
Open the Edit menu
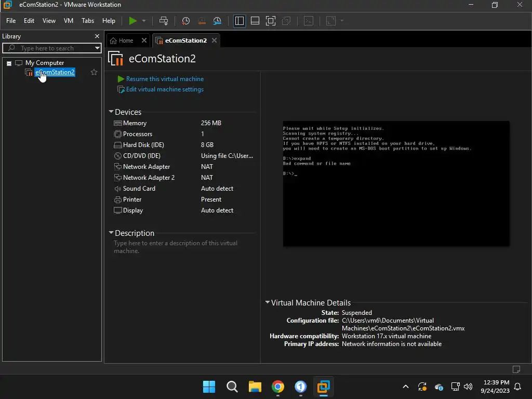coord(29,21)
